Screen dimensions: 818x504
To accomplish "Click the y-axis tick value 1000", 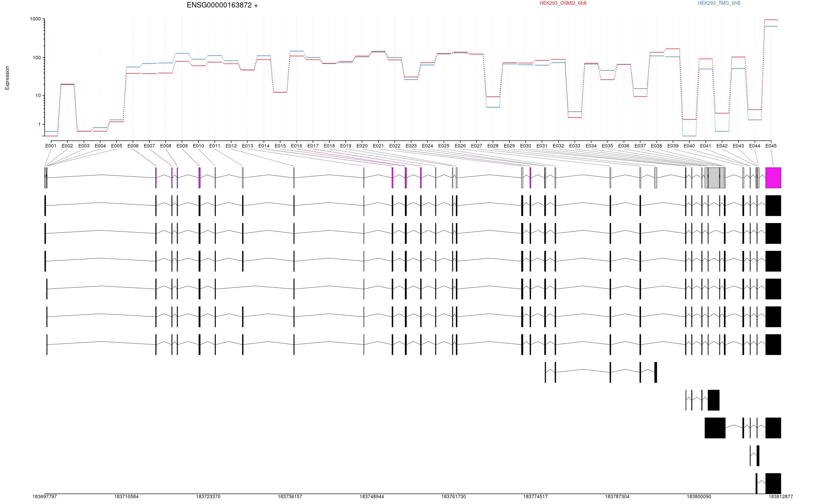I will coord(35,19).
